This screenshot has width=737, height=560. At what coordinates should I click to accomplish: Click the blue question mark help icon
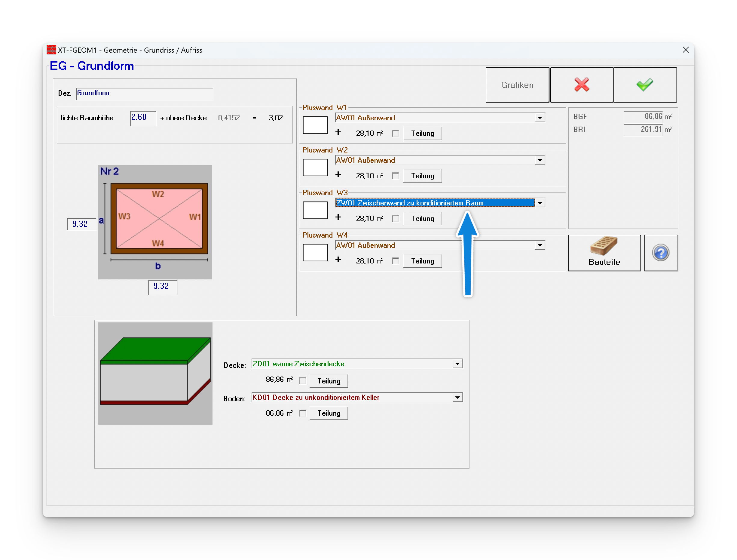pos(660,253)
